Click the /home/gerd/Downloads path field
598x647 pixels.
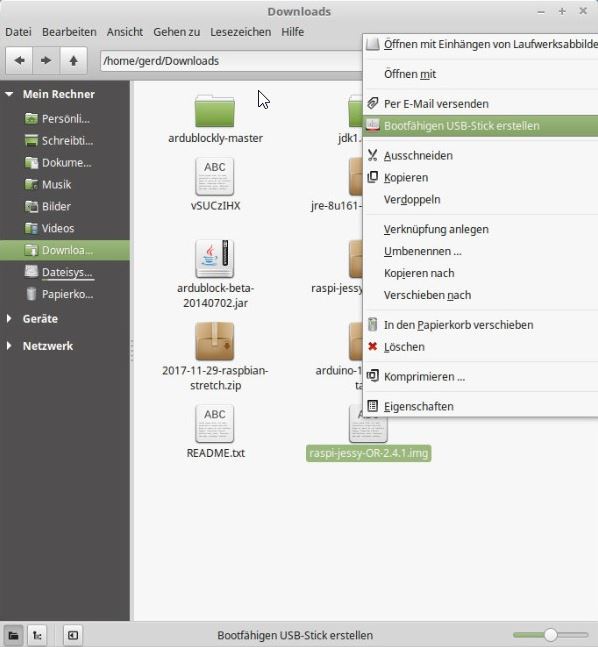[231, 61]
